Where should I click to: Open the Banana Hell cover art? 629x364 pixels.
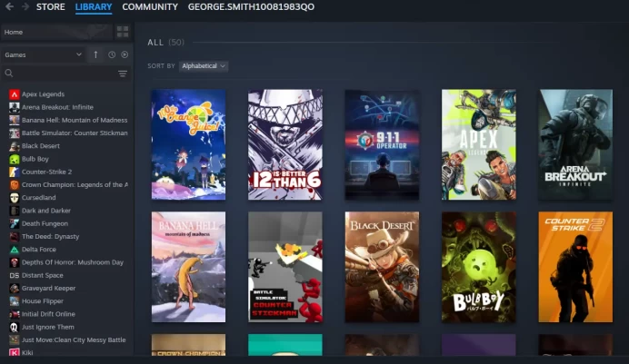(x=188, y=267)
